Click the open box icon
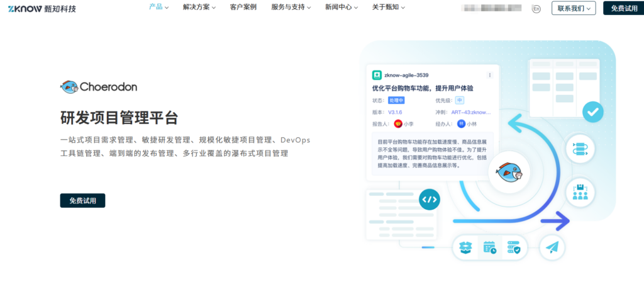 466,248
